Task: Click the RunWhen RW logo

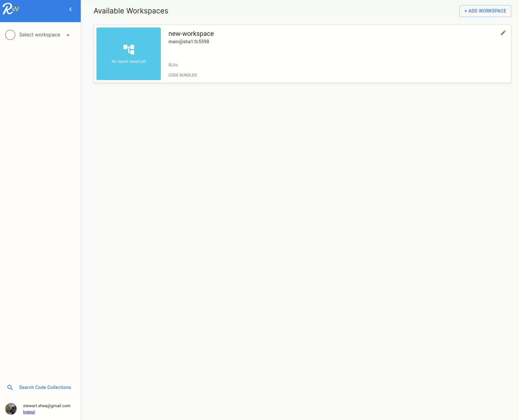Action: point(11,9)
